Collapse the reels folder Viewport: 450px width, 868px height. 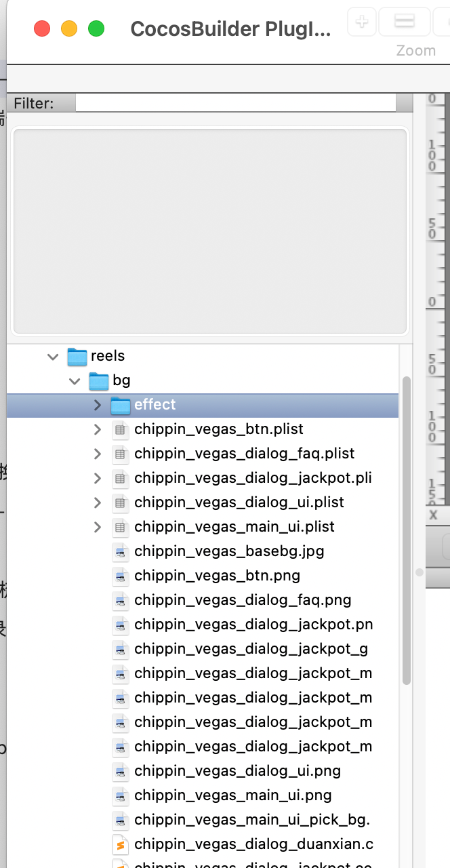tap(53, 356)
